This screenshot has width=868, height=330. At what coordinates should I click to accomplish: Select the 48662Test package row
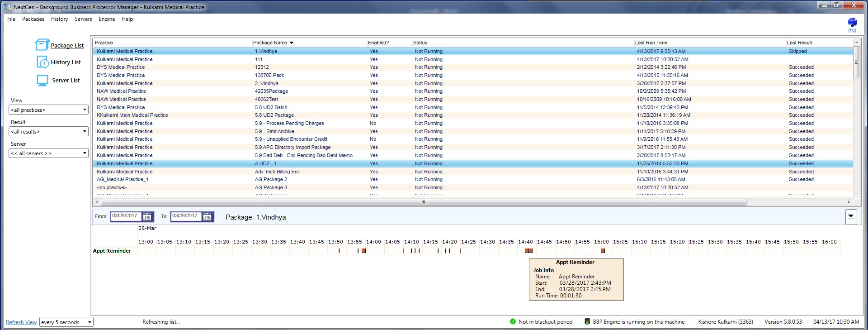(x=473, y=99)
